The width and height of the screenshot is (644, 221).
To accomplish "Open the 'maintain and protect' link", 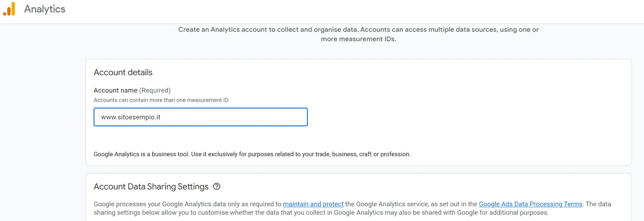I will click(313, 204).
